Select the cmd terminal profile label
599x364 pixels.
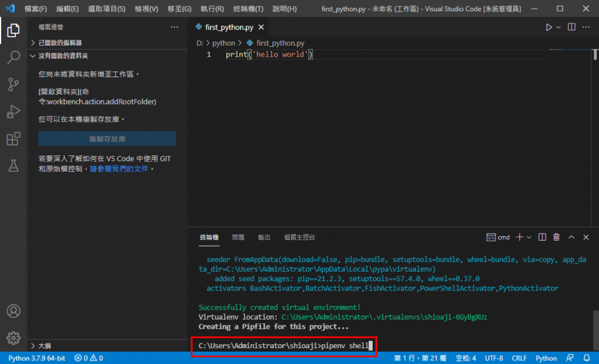coord(498,237)
